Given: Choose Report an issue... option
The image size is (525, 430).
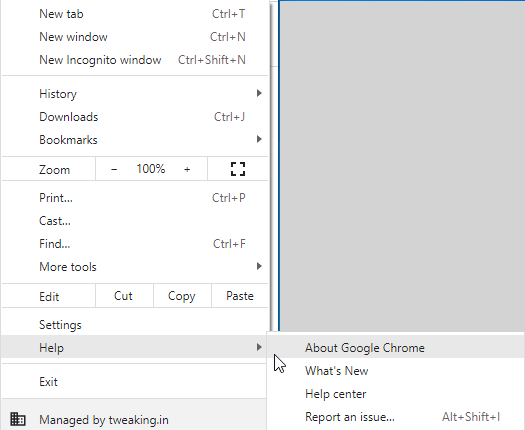Looking at the screenshot, I should point(395,417).
